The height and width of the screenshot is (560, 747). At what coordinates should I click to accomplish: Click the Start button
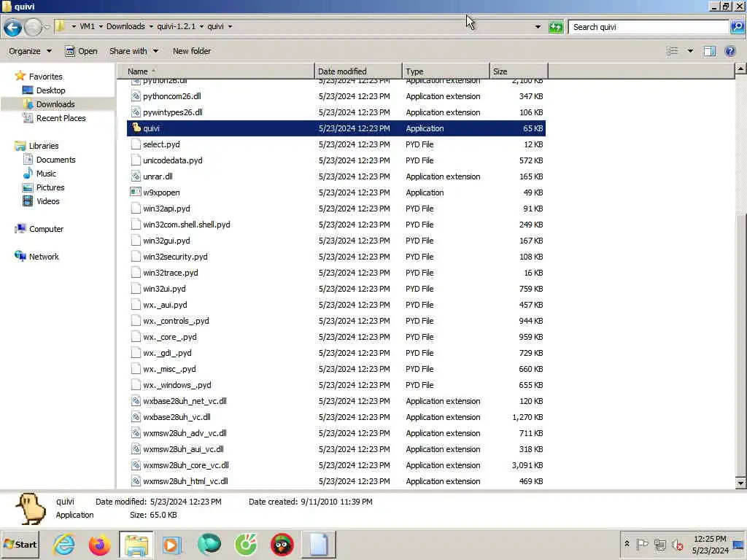coord(20,545)
